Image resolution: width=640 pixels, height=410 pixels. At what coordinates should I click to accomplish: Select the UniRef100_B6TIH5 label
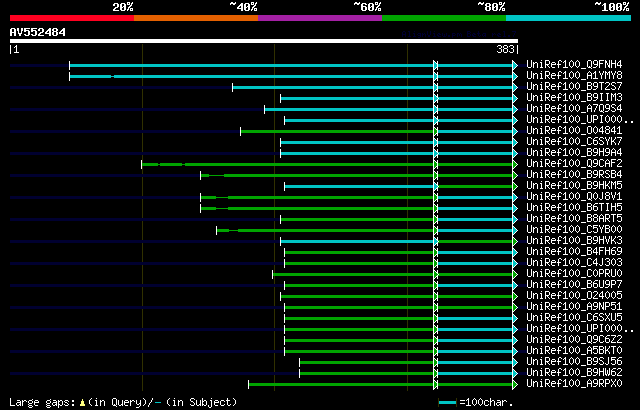coord(574,208)
